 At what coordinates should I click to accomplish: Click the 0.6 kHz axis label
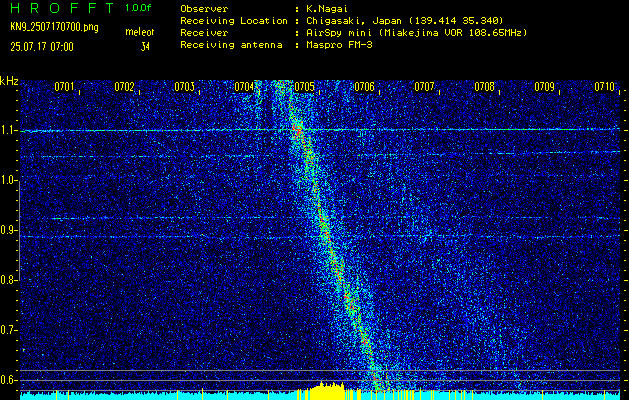pyautogui.click(x=9, y=380)
